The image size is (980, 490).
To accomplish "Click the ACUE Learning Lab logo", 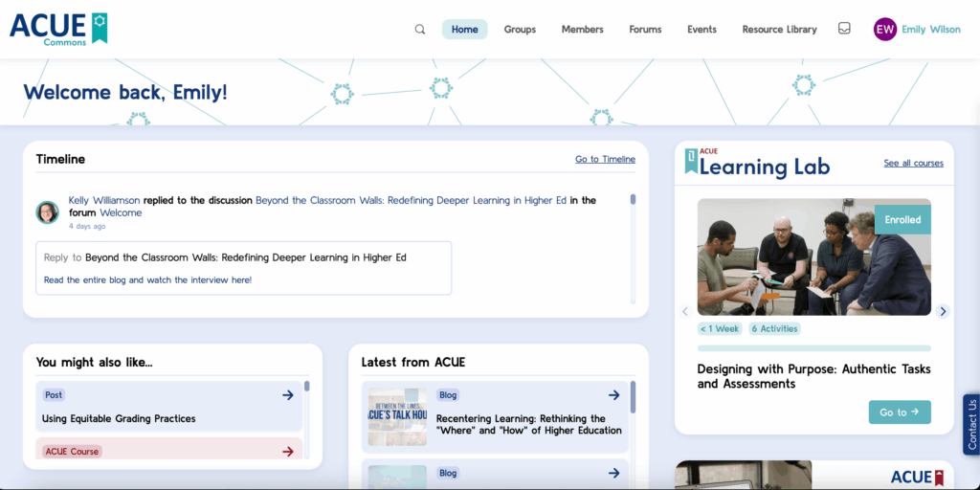I will pyautogui.click(x=757, y=163).
